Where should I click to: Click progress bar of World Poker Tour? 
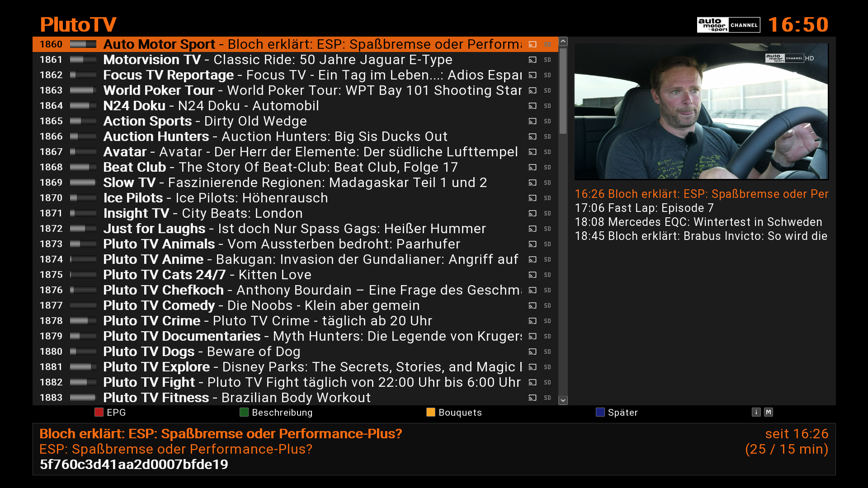click(x=83, y=90)
